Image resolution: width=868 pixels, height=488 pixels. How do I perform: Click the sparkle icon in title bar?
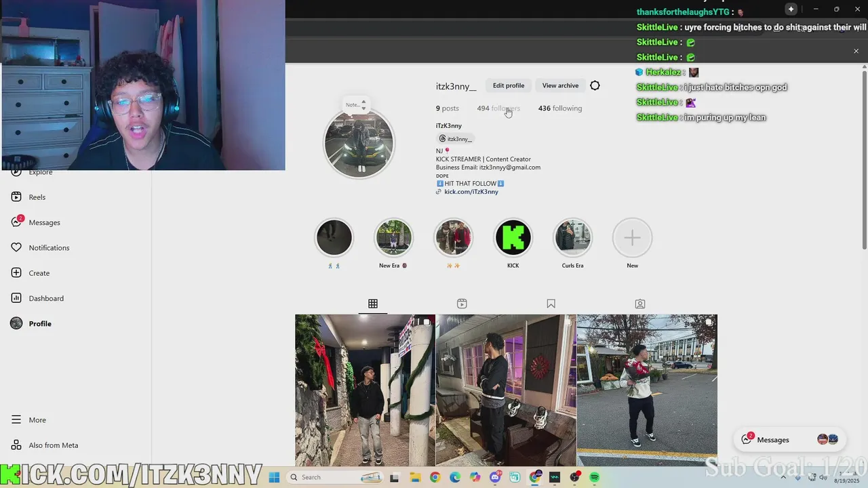pos(791,9)
